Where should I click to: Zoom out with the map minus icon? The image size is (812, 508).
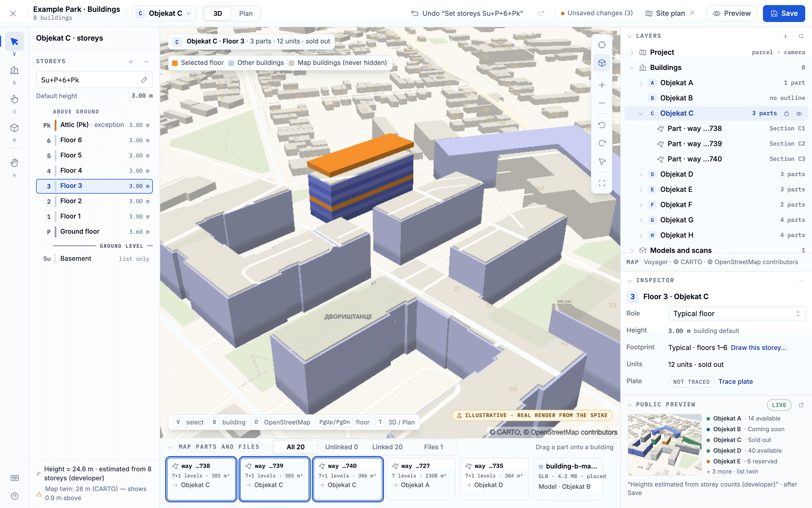click(602, 103)
